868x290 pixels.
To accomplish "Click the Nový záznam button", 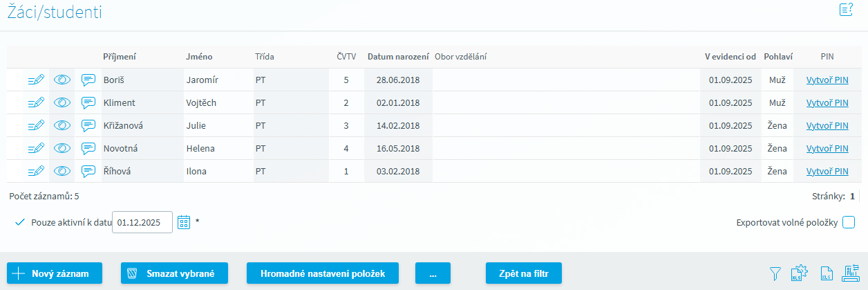I will [55, 273].
